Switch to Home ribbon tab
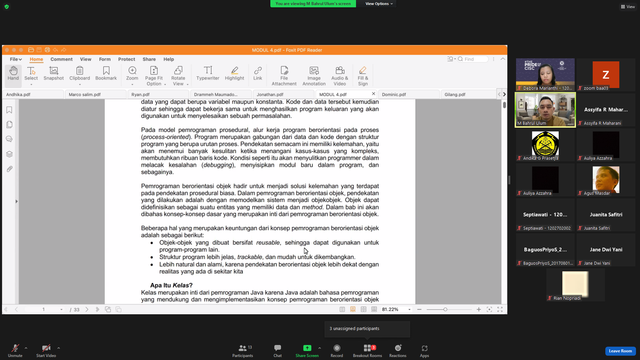 [36, 59]
